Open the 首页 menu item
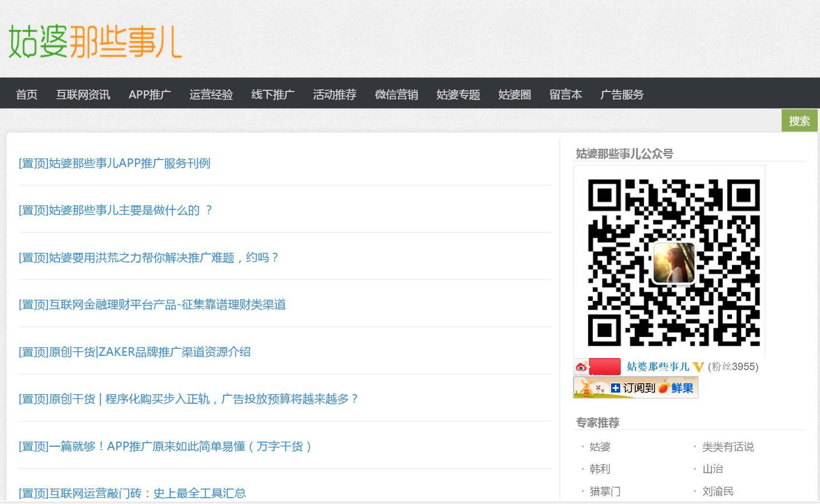 pos(27,94)
